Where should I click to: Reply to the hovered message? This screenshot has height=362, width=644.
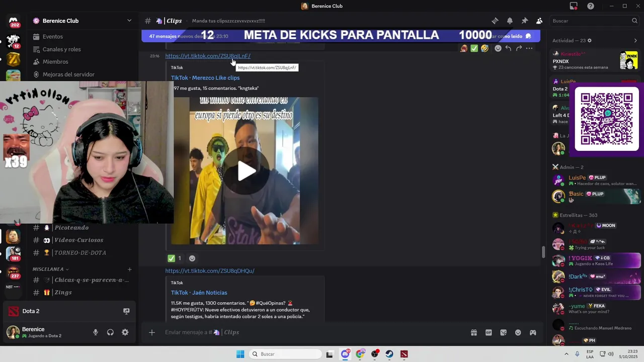coord(508,48)
